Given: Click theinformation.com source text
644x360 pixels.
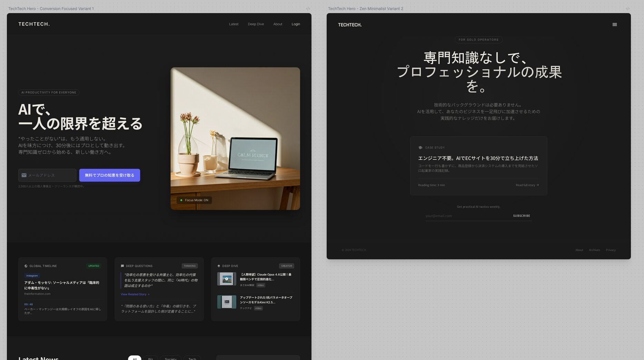Looking at the screenshot, I should [x=37, y=294].
